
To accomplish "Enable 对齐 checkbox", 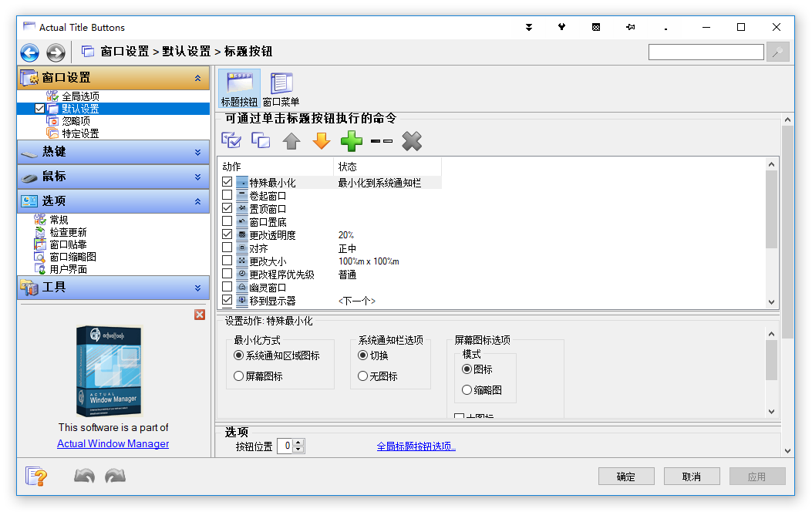I will (227, 248).
